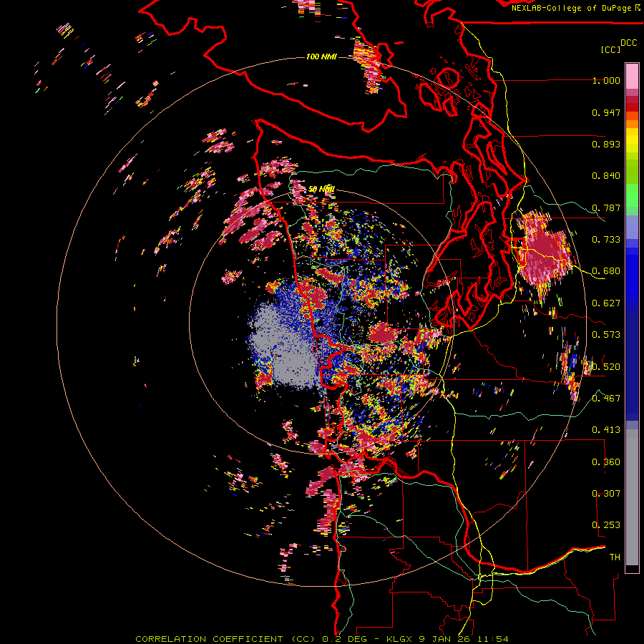Screen dimensions: 644x644
Task: Click the 50 NMI range ring label
Action: click(321, 189)
